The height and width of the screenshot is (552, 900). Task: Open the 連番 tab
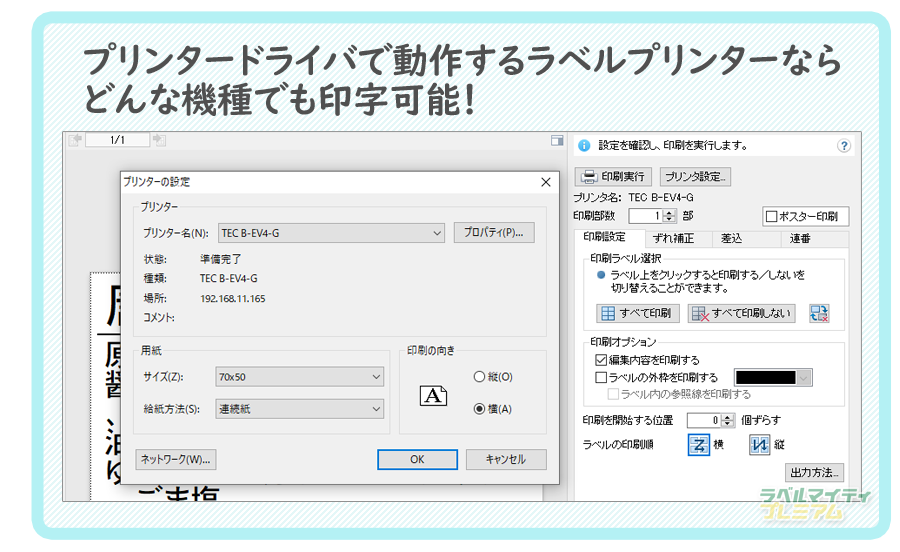click(800, 239)
